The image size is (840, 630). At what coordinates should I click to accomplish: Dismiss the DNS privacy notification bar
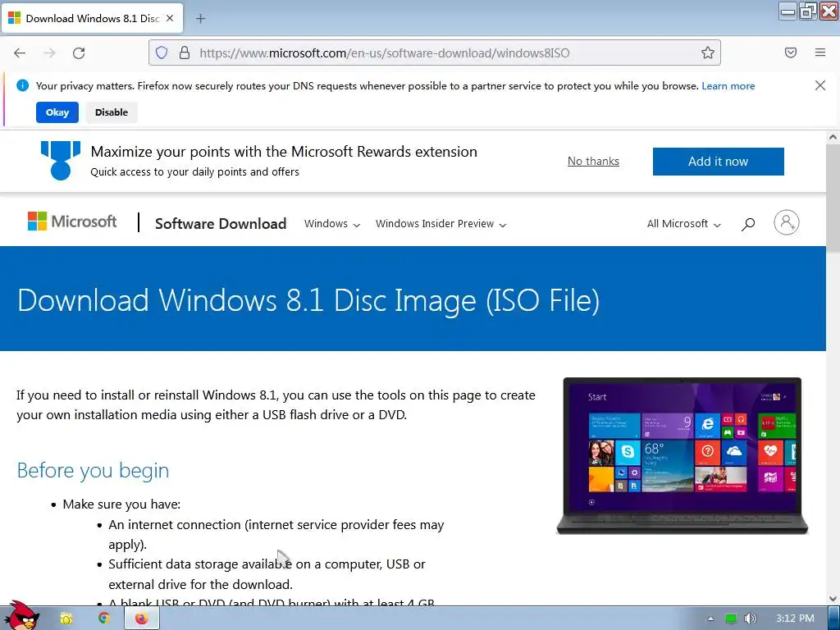(x=819, y=85)
